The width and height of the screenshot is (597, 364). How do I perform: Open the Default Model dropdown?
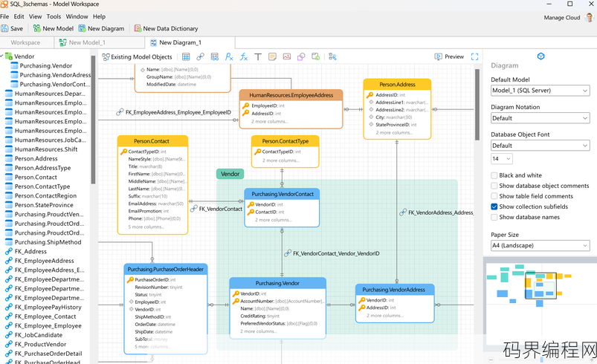pyautogui.click(x=540, y=91)
